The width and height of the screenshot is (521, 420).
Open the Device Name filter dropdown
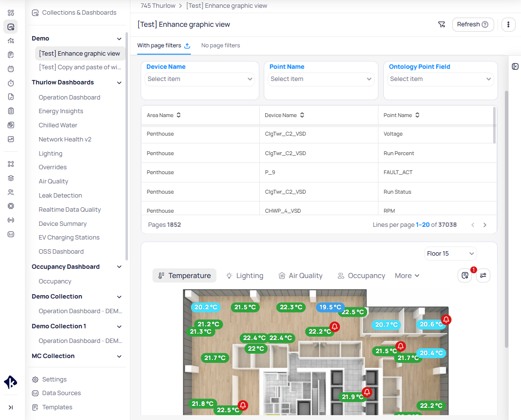tap(200, 79)
